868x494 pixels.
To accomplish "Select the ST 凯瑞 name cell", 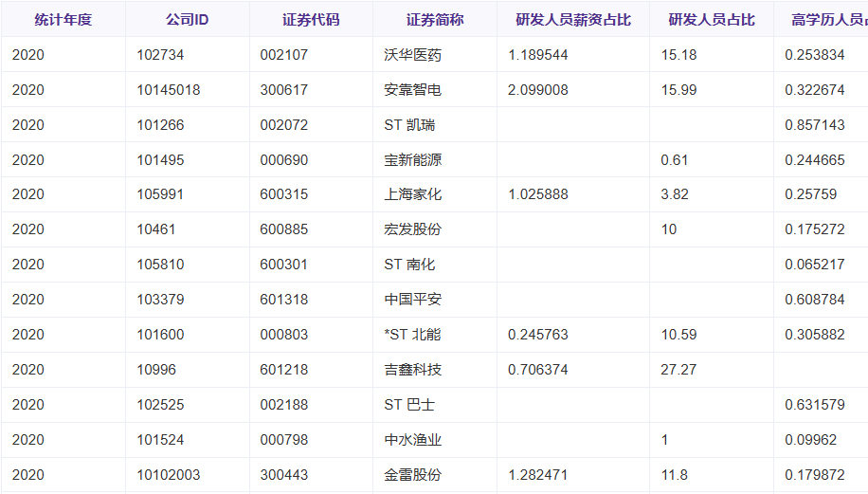I will 435,124.
